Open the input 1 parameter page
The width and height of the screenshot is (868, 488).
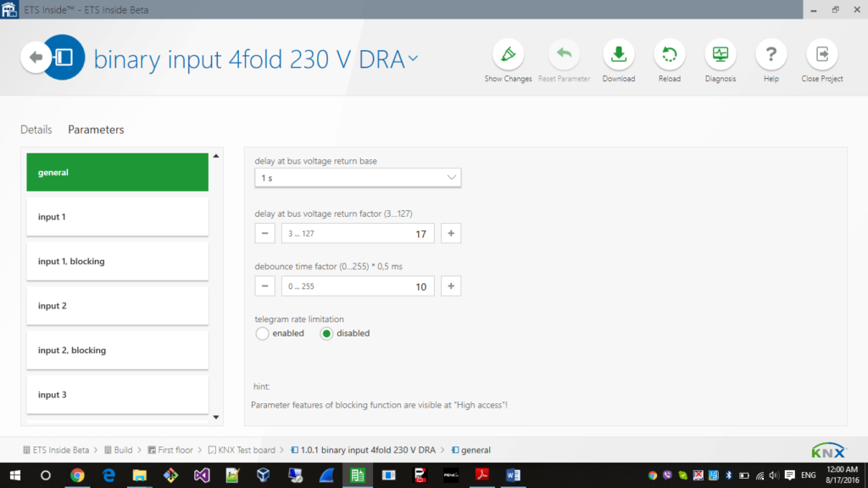click(x=117, y=217)
